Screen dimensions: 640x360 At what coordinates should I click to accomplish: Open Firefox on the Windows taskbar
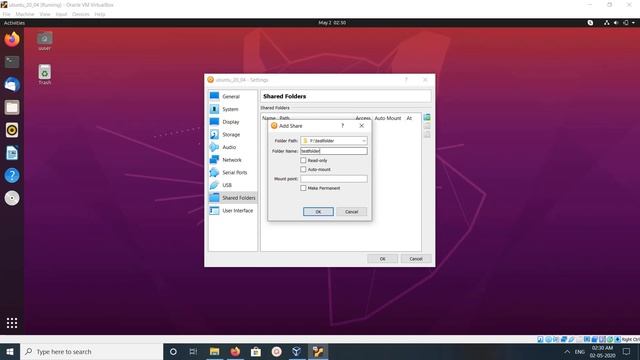[x=235, y=351]
